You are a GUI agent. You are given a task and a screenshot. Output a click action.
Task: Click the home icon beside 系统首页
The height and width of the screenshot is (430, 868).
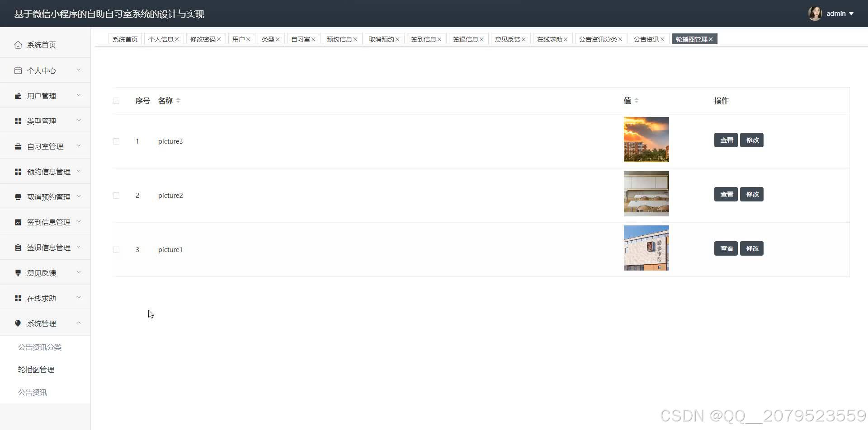click(x=18, y=45)
